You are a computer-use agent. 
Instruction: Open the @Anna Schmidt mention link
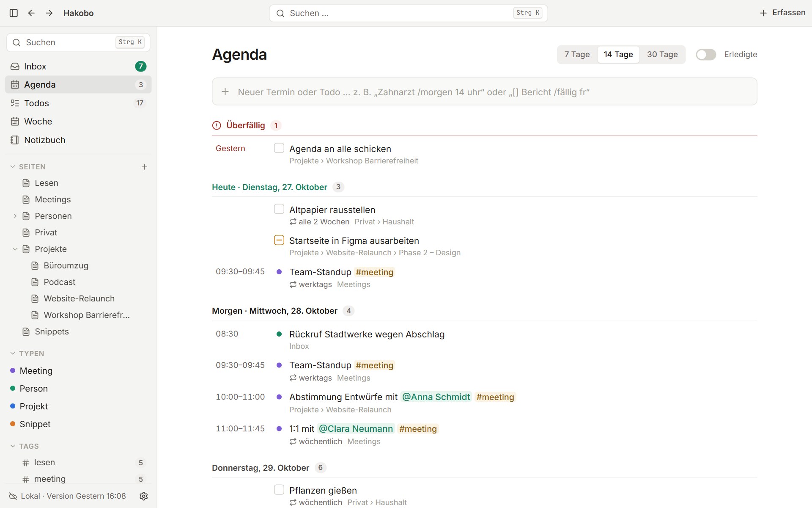point(436,397)
